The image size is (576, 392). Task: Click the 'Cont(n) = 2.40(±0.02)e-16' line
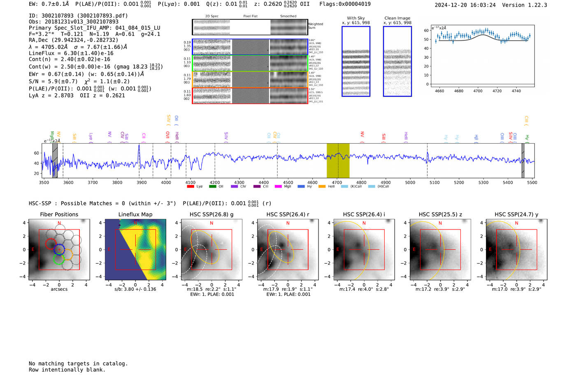70,59
